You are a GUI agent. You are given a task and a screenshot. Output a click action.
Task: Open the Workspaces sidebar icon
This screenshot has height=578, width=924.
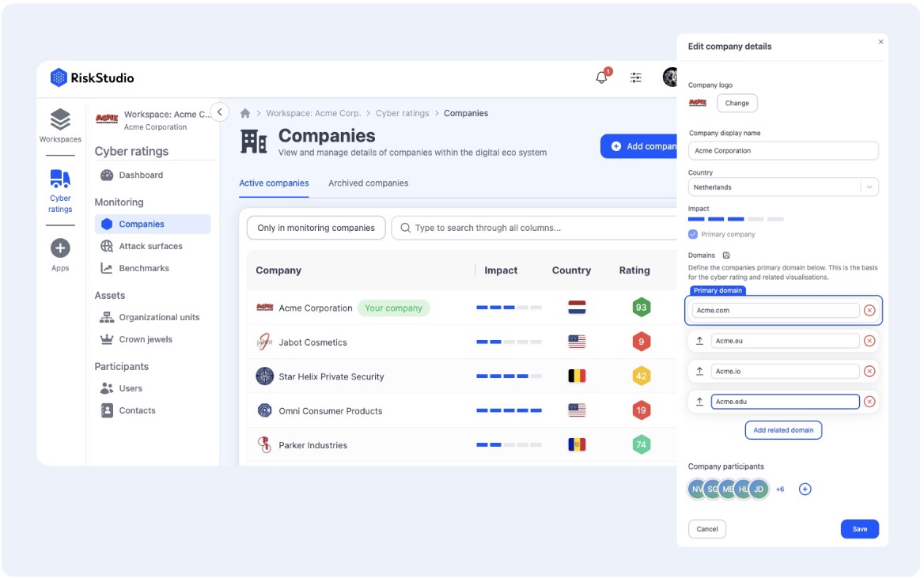coord(60,119)
